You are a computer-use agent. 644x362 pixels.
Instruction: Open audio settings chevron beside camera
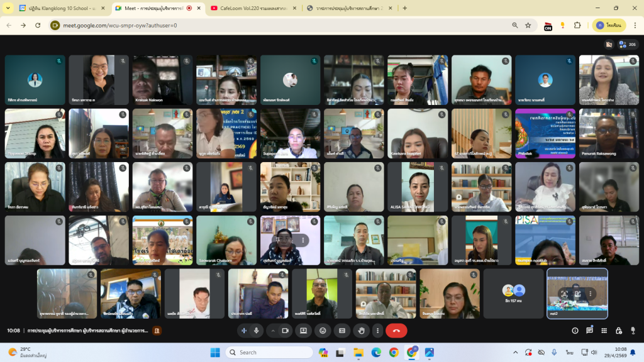click(273, 331)
